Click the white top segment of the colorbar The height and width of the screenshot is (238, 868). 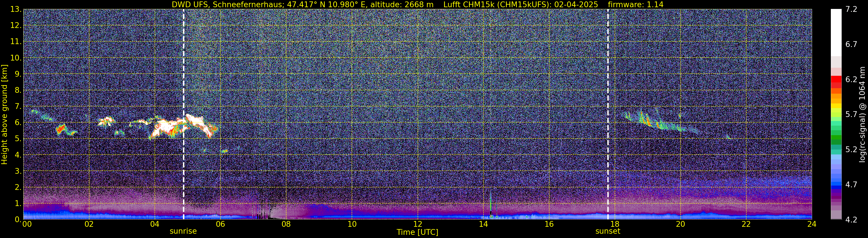point(836,33)
